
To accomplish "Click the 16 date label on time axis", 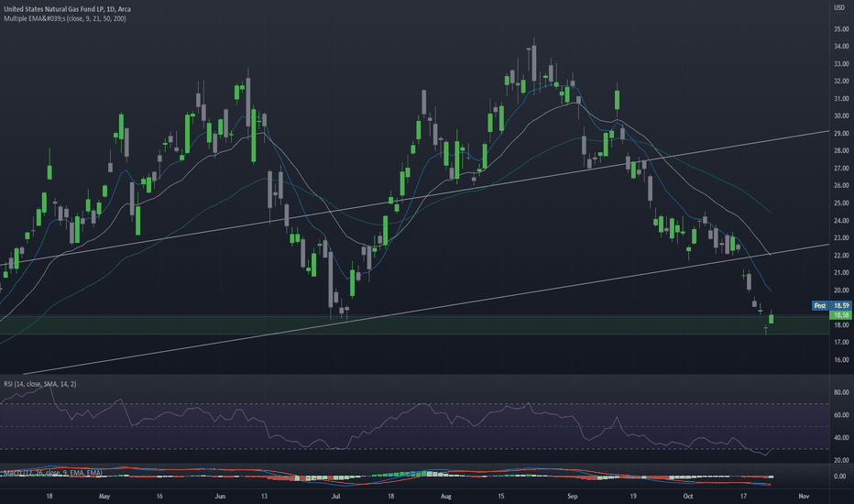I will click(159, 497).
